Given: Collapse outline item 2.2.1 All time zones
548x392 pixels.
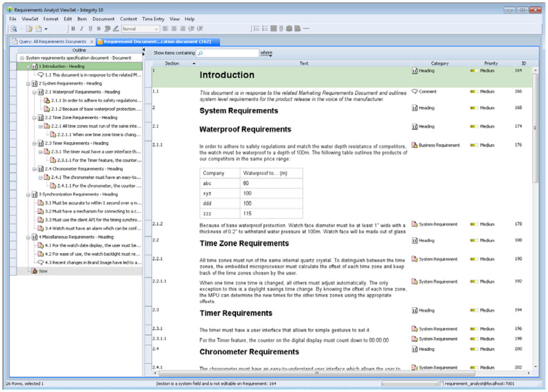Looking at the screenshot, I should (40, 126).
